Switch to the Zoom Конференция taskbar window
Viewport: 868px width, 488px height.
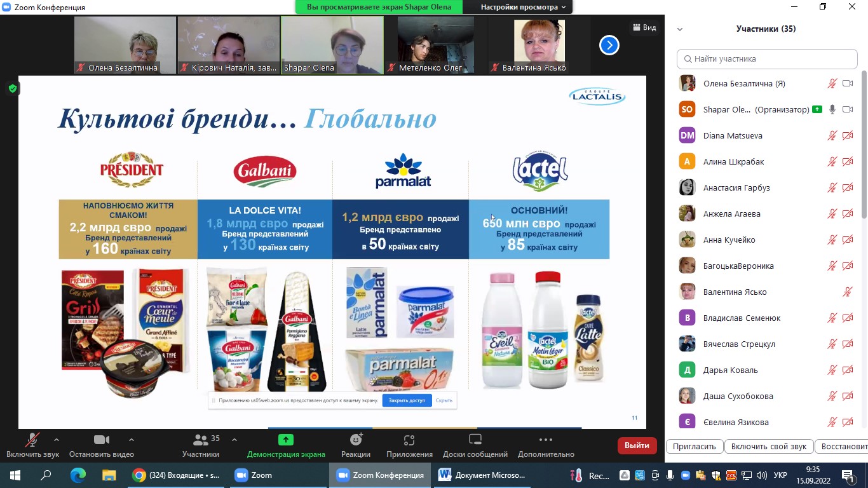tap(381, 475)
